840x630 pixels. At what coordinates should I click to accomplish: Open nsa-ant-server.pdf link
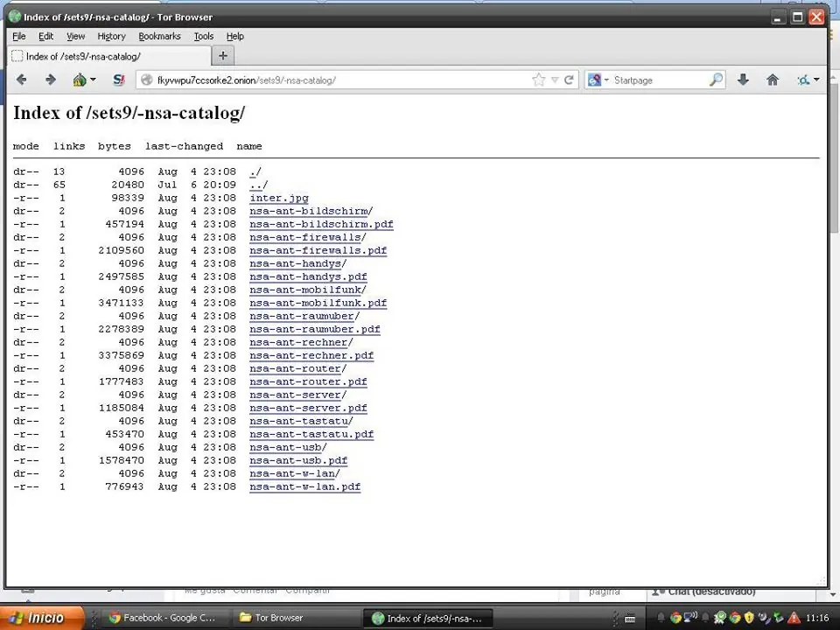pos(308,409)
